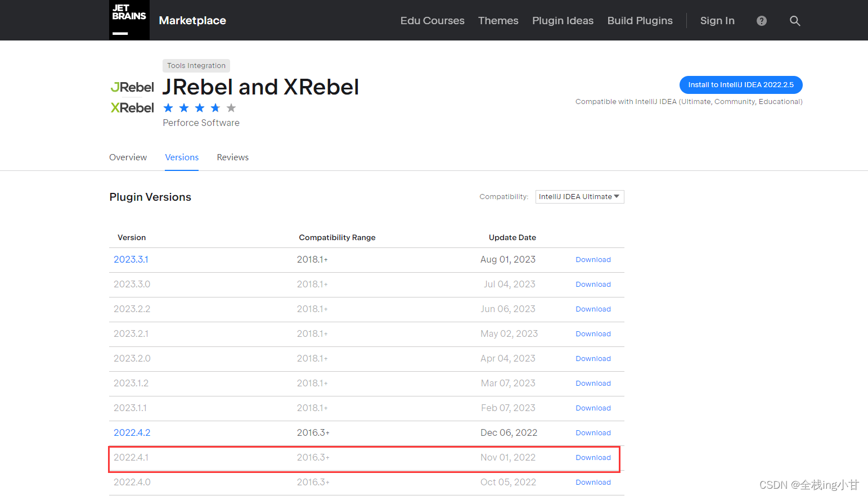The image size is (868, 496).
Task: Click the Nov 01, 2022 update date
Action: pyautogui.click(x=508, y=457)
